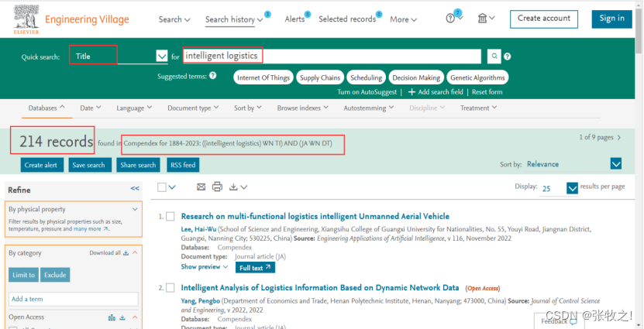This screenshot has height=329, width=644.
Task: Select suggested term Supply Chains
Action: pos(320,77)
